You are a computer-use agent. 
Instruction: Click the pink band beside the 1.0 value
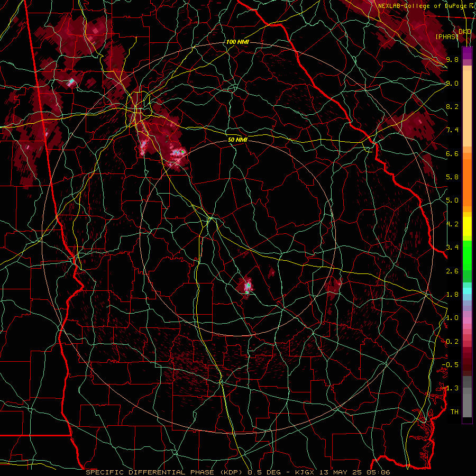coord(467,321)
